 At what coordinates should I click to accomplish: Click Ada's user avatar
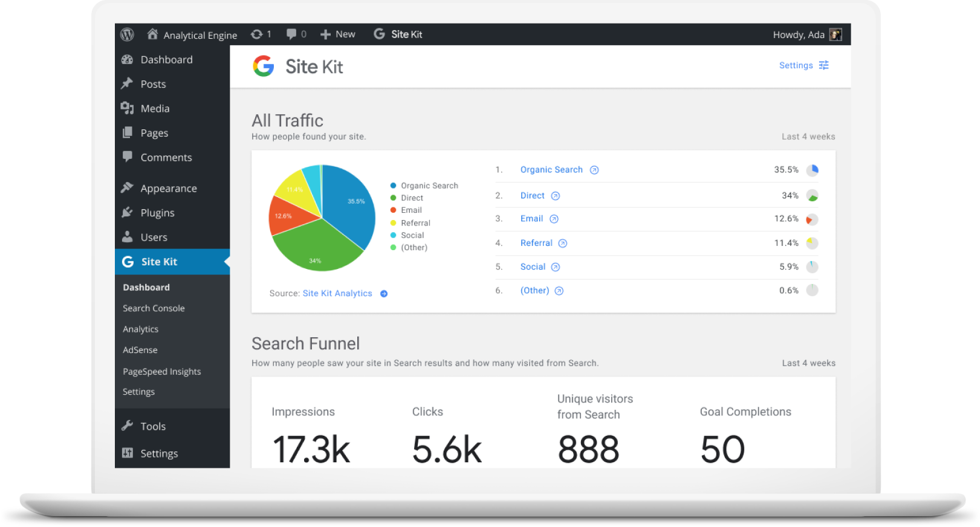pyautogui.click(x=836, y=34)
